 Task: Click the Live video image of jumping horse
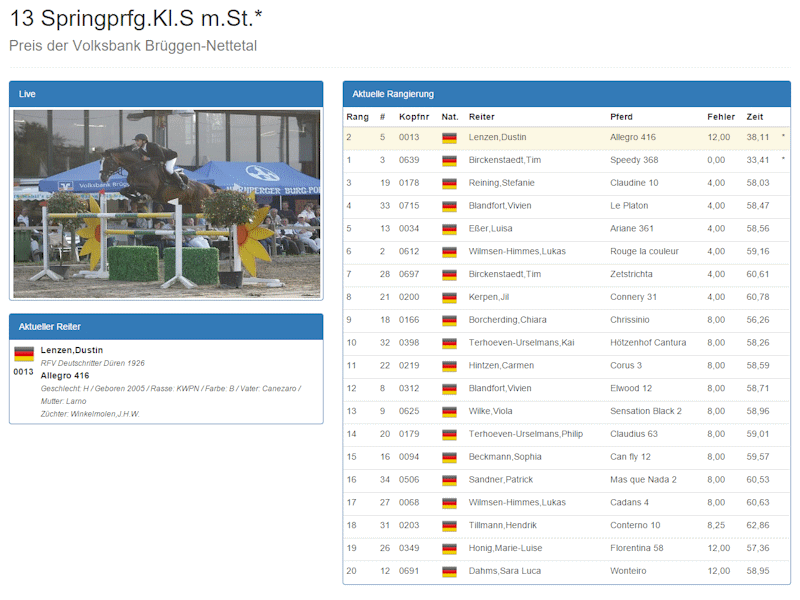pos(167,203)
